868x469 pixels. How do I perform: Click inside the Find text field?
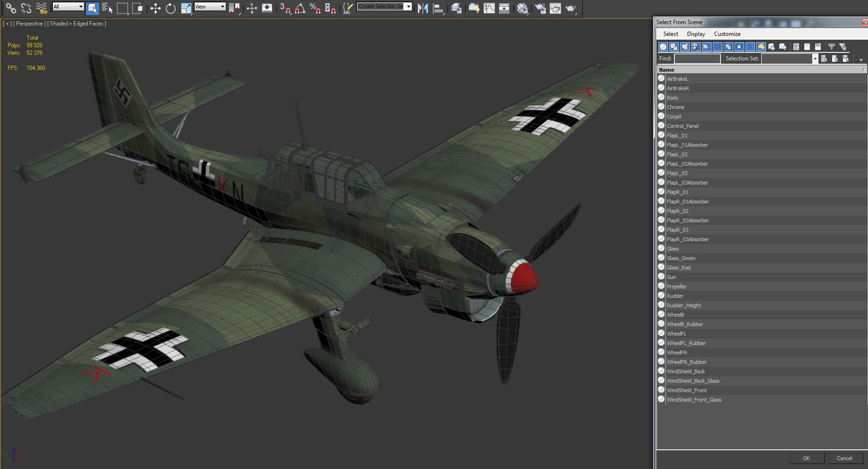point(697,59)
